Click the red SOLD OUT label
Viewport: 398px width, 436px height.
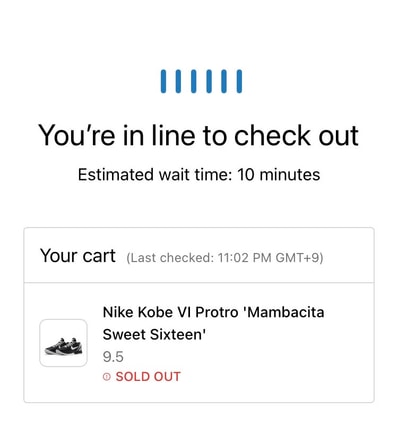pyautogui.click(x=148, y=377)
